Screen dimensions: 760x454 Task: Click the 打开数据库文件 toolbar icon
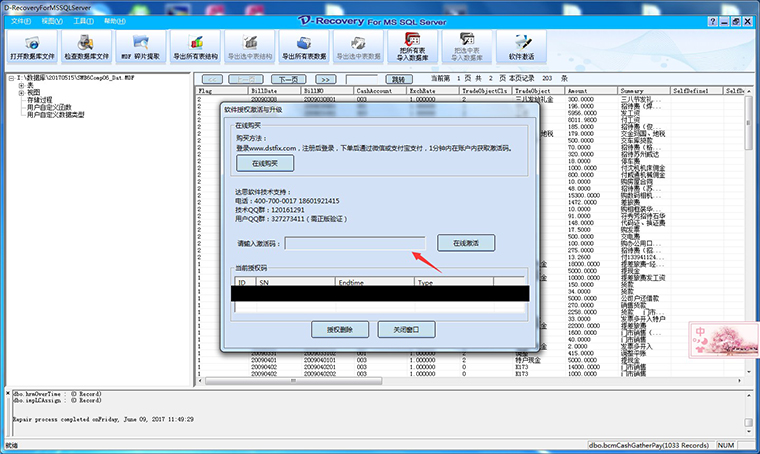[32, 47]
